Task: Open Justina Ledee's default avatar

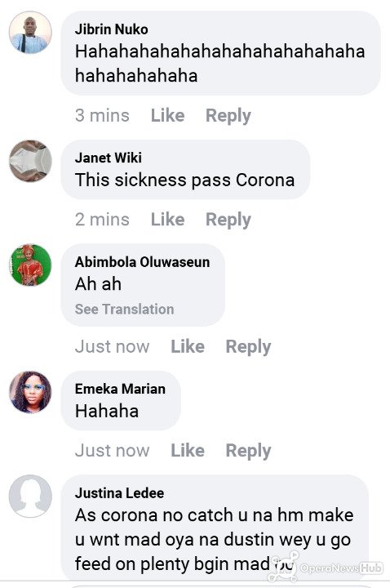Action: (30, 497)
